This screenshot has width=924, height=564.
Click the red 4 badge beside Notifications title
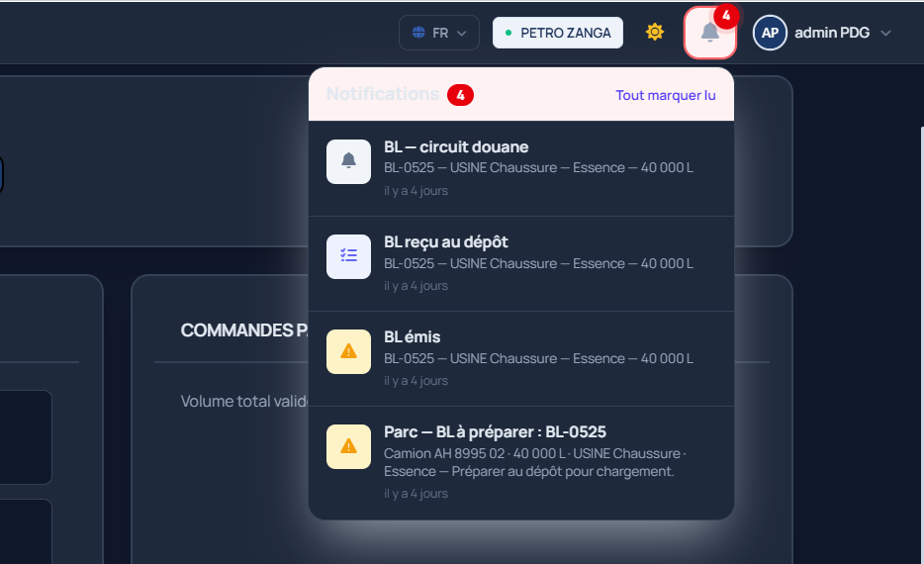click(460, 95)
